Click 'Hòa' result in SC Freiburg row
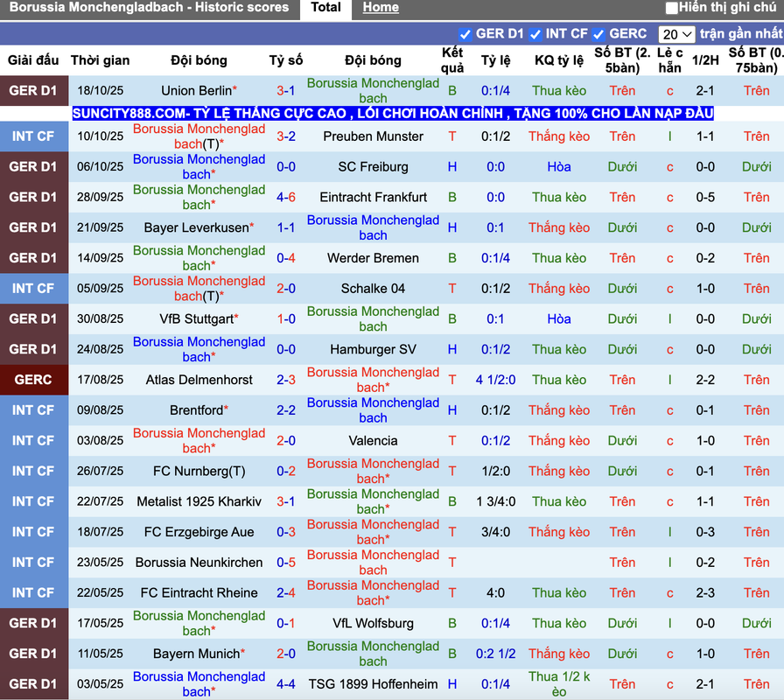Image resolution: width=784 pixels, height=700 pixels. [x=559, y=167]
